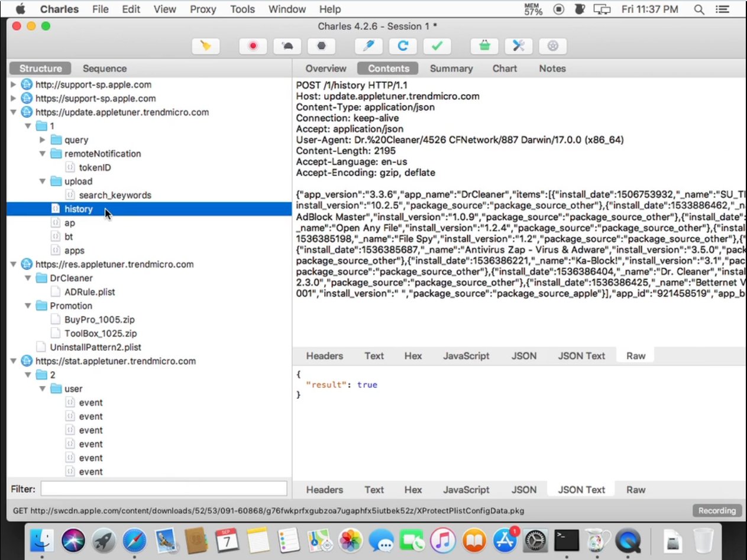Select response Hex tab at the bottom

(413, 490)
